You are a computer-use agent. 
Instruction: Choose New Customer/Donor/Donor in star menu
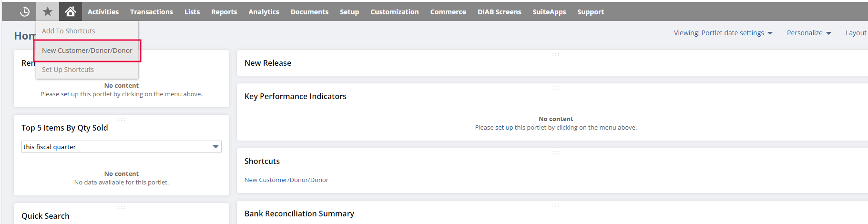(x=87, y=51)
